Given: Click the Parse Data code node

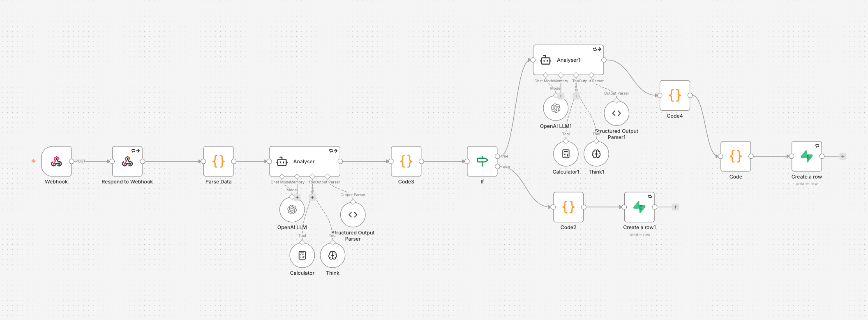Looking at the screenshot, I should tap(219, 161).
